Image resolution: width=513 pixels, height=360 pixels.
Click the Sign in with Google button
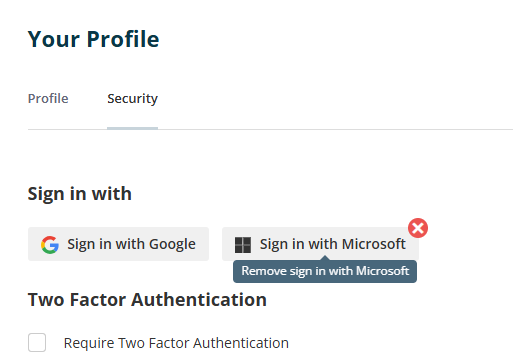(118, 244)
